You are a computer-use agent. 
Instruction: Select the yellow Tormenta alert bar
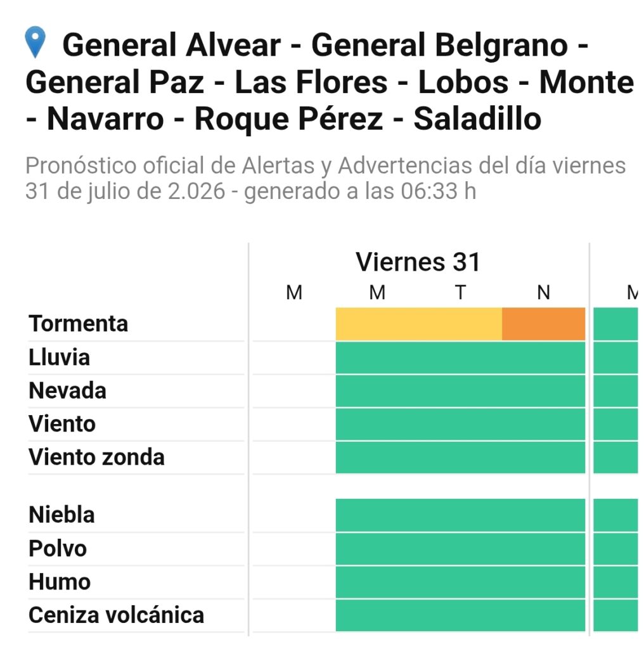pos(419,324)
